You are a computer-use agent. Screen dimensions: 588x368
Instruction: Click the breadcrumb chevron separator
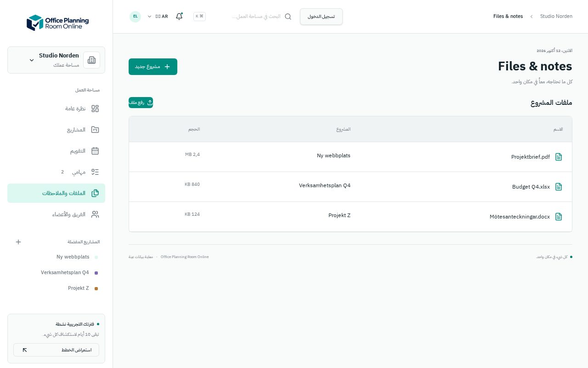click(531, 17)
